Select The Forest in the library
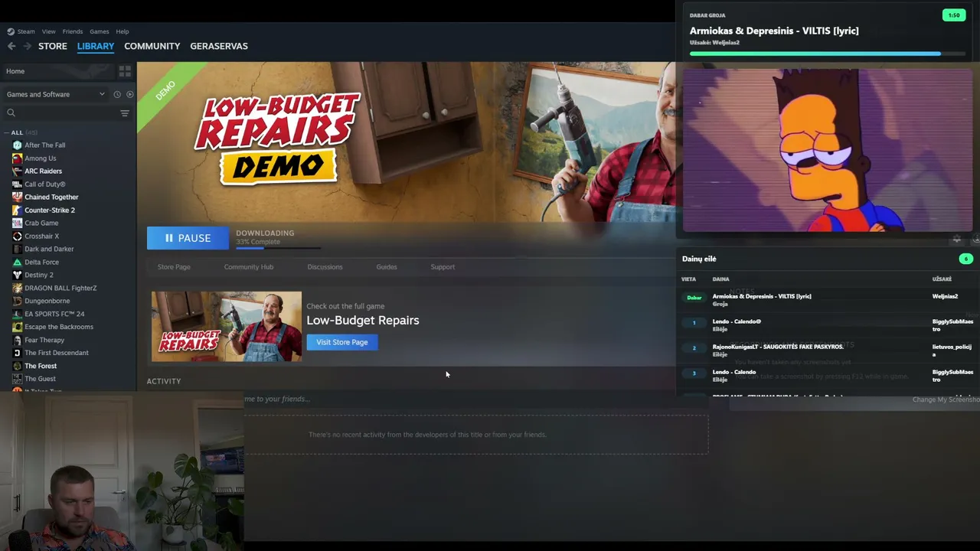The height and width of the screenshot is (551, 980). (x=41, y=366)
